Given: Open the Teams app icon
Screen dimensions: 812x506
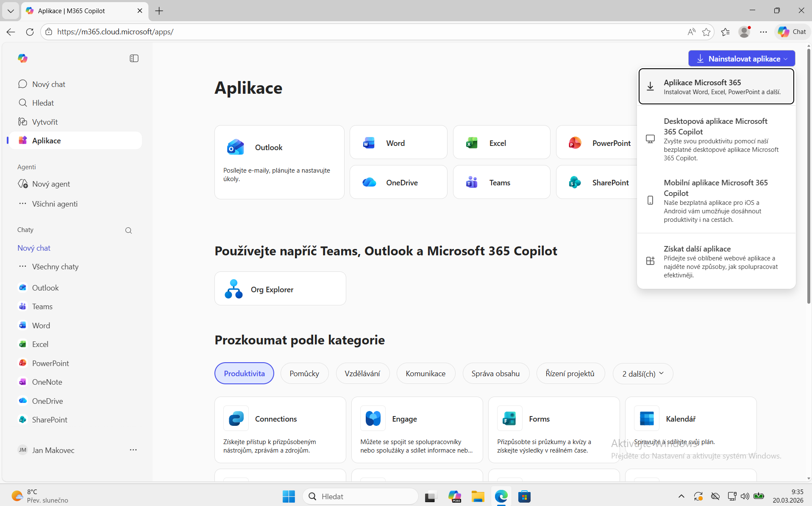Looking at the screenshot, I should tap(472, 182).
